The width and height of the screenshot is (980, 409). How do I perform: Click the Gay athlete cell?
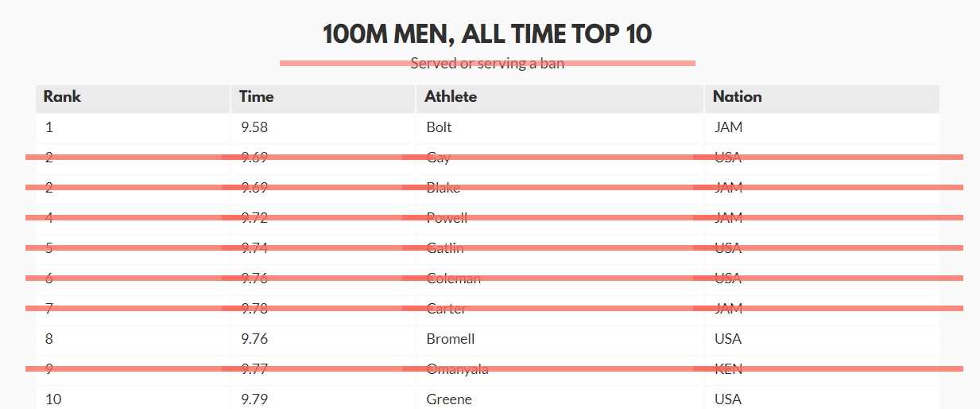(x=438, y=158)
